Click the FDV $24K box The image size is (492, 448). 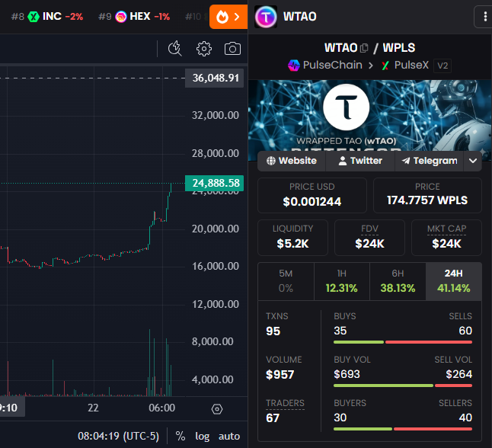(x=369, y=238)
